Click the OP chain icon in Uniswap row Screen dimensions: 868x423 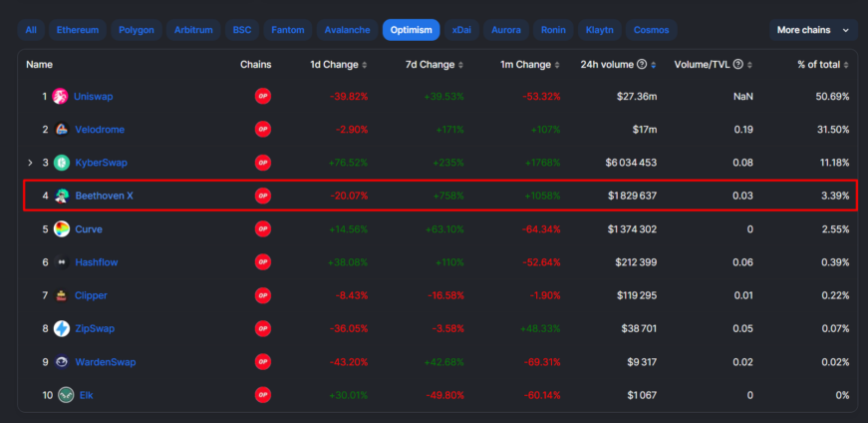pos(263,97)
